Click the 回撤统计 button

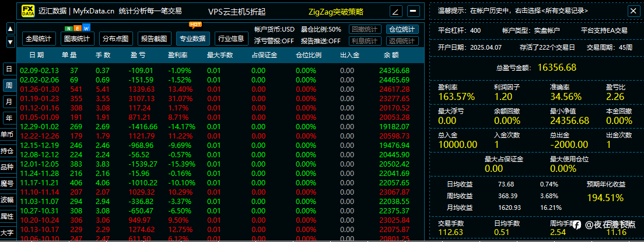(365, 29)
